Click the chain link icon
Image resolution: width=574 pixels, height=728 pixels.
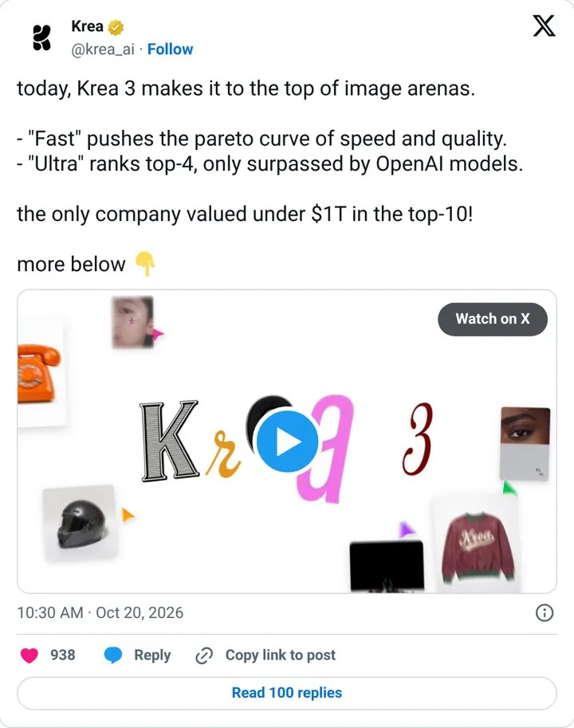[204, 655]
